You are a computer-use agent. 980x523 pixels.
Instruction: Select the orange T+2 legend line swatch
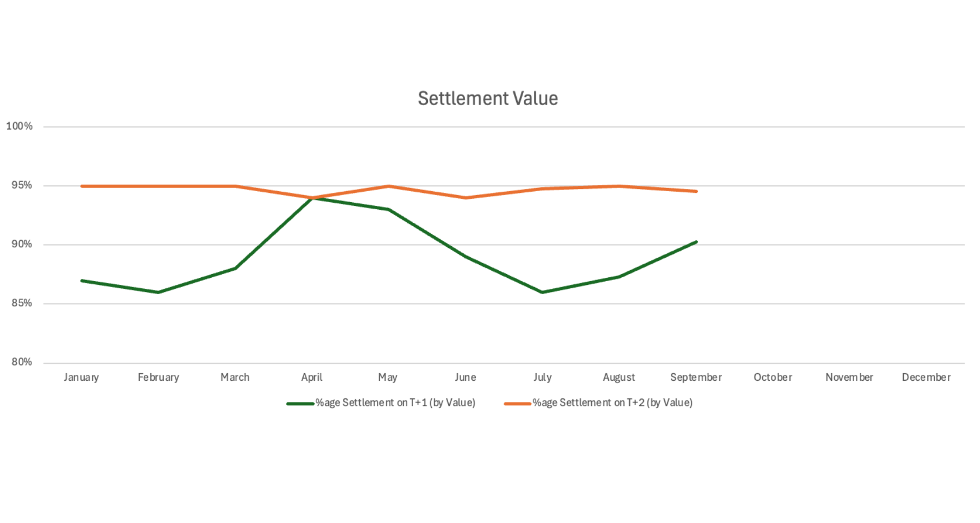coord(517,404)
